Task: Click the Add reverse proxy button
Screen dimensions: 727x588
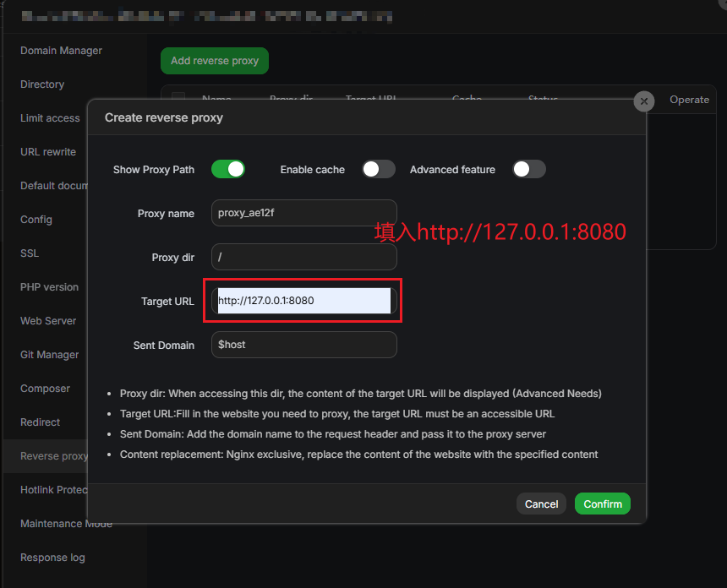Action: 215,61
